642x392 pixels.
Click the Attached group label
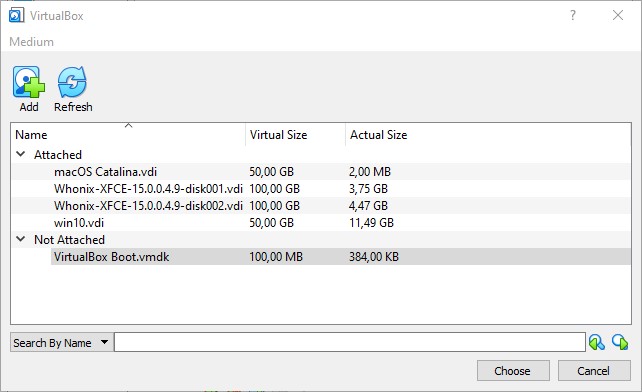tap(58, 154)
